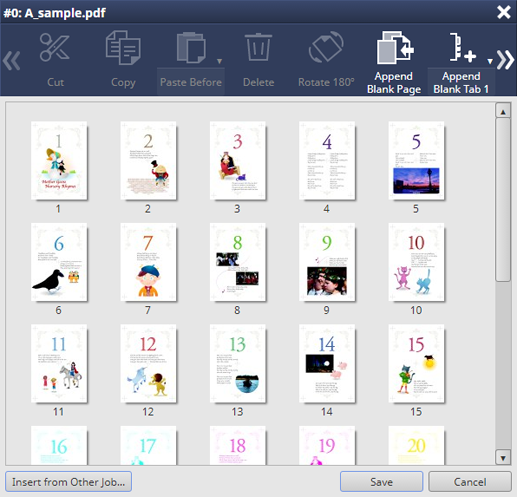Click the Paste Before icon
Viewport: 517px width, 497px height.
pyautogui.click(x=191, y=47)
